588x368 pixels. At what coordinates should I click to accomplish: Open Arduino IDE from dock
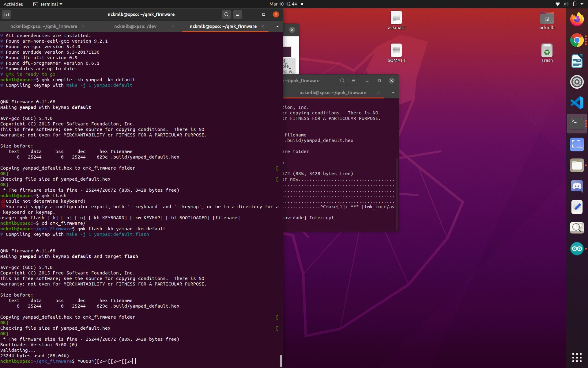(x=577, y=249)
